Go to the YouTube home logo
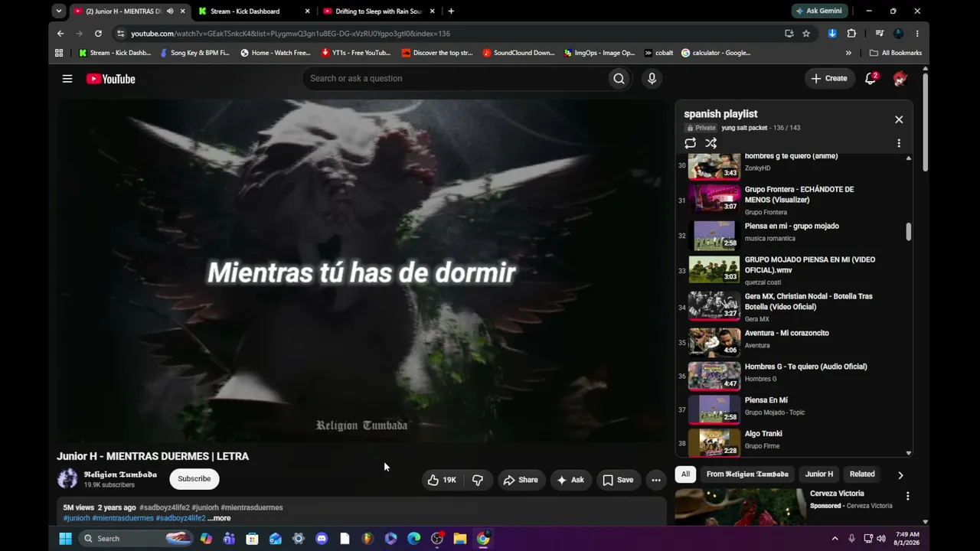The height and width of the screenshot is (551, 980). [x=110, y=79]
